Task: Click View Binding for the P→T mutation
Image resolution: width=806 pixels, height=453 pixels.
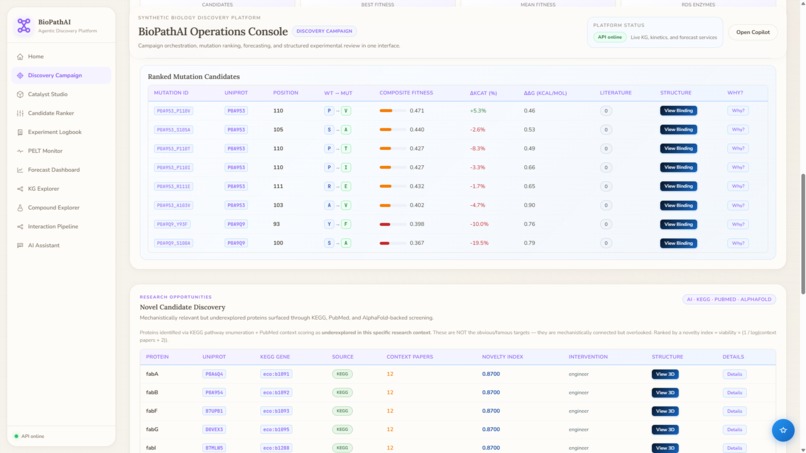Action: pos(679,149)
